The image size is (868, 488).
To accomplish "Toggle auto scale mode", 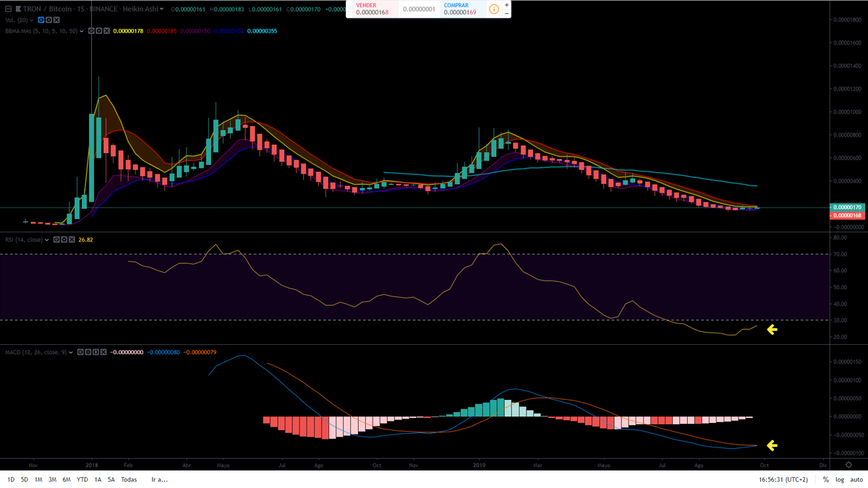I will coord(856,479).
